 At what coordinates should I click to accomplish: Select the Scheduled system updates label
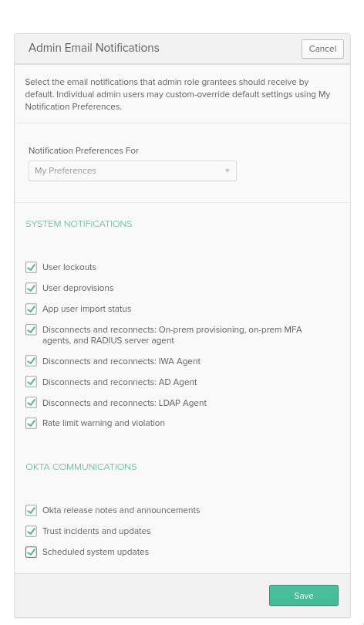point(96,552)
